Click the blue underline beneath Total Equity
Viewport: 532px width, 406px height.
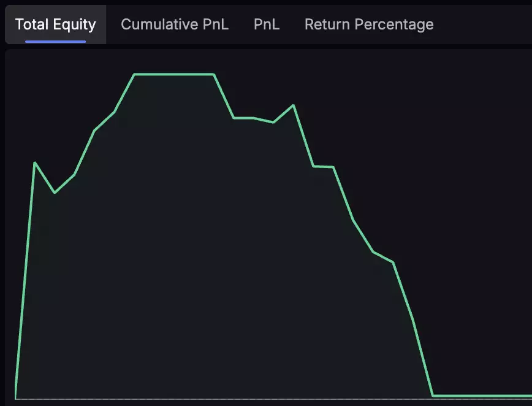[55, 42]
